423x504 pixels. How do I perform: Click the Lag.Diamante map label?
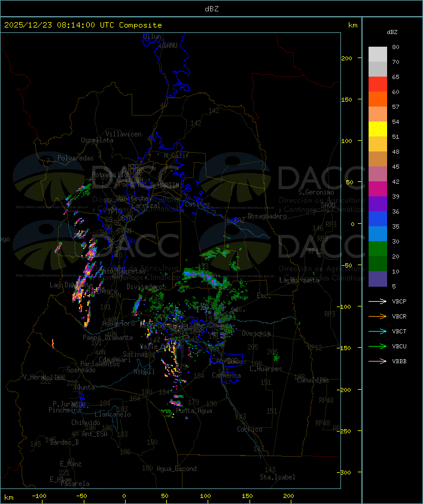coord(71,285)
